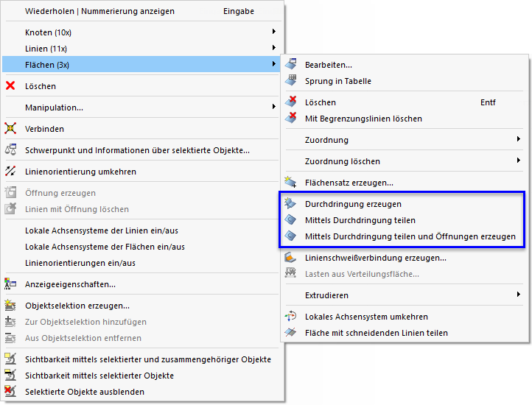The width and height of the screenshot is (532, 405).
Task: Select Fläche mit schneidenden Linien teilen
Action: (376, 333)
